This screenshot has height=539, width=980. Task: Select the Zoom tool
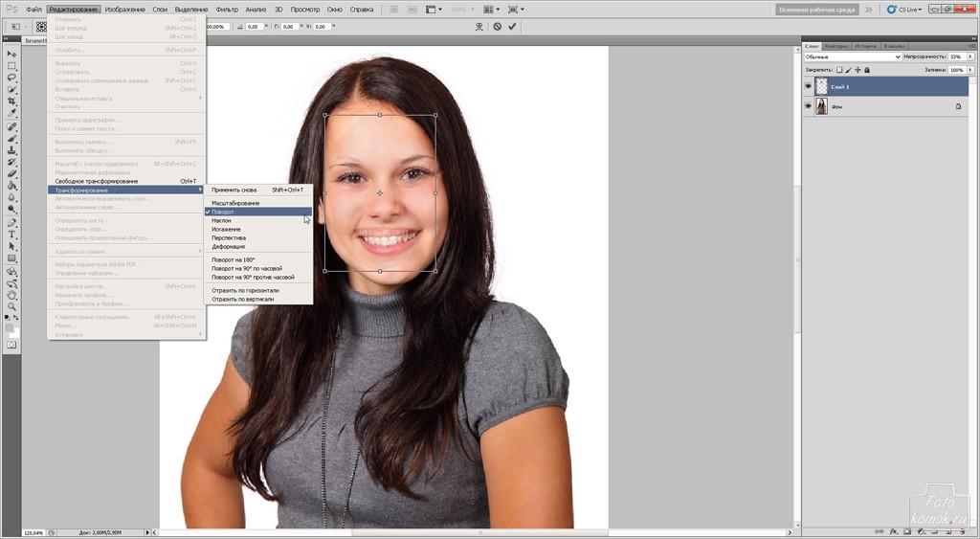pyautogui.click(x=11, y=307)
